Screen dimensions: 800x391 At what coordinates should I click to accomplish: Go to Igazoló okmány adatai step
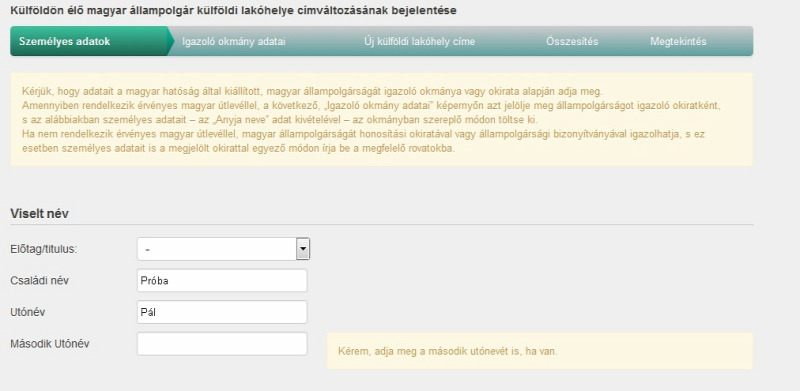click(234, 41)
